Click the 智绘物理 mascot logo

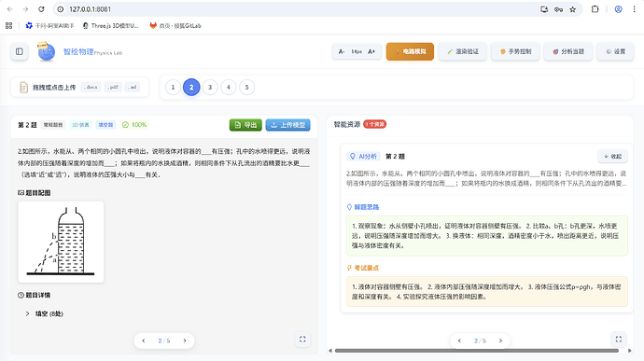point(46,51)
